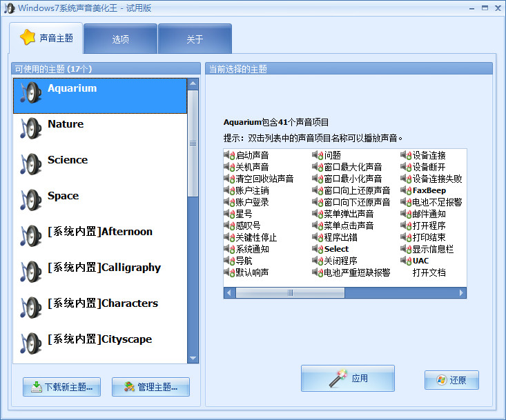The width and height of the screenshot is (506, 420).
Task: Click the 默认响声 sound item
Action: tap(253, 272)
